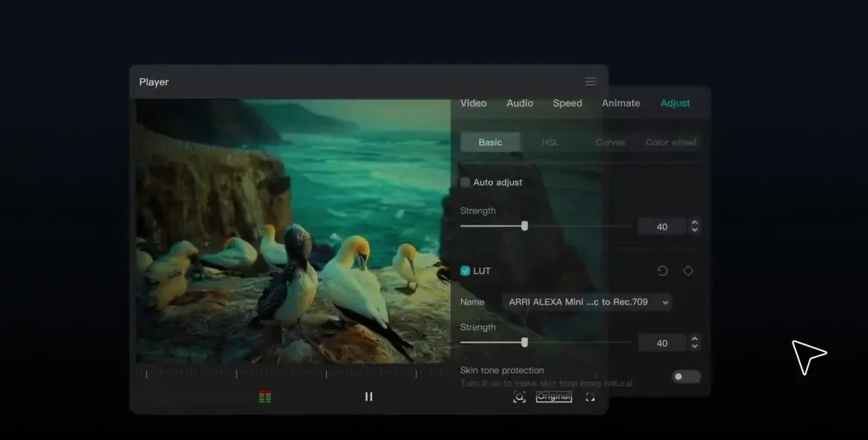
Task: Select the Adjust tab
Action: coord(675,103)
